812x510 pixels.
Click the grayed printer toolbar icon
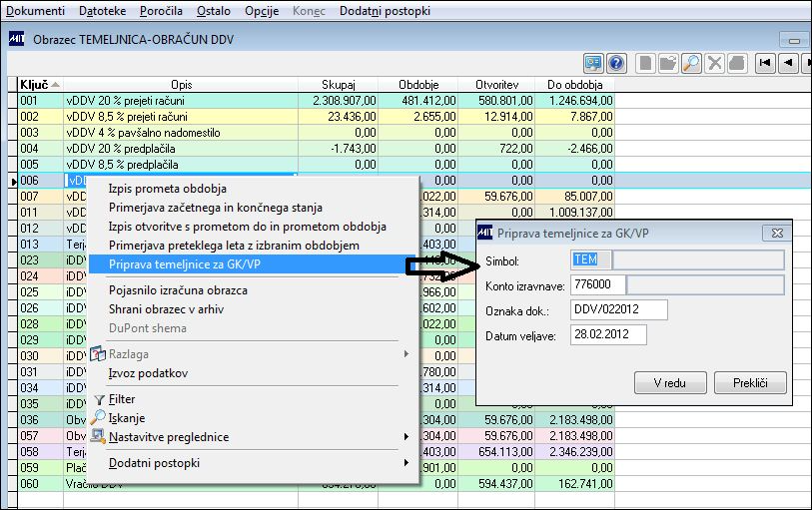[736, 63]
